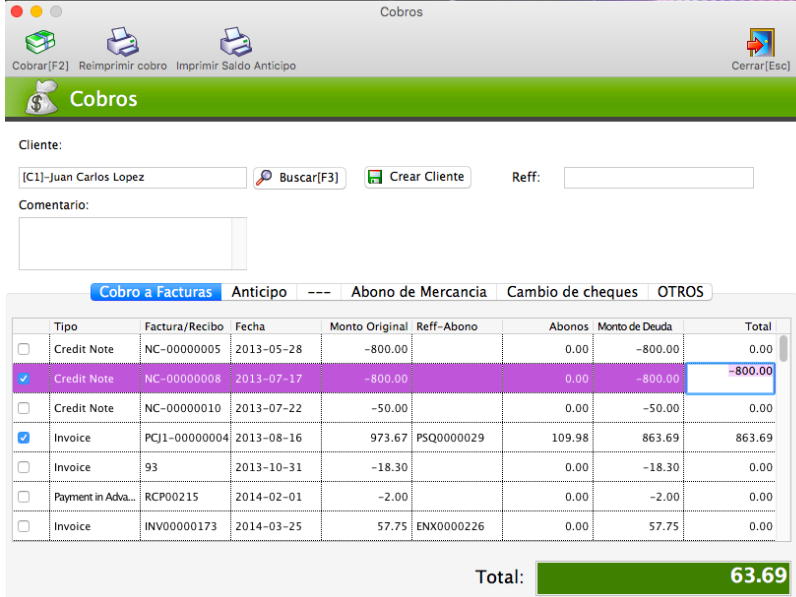Click the comment box's scrollbar track
Viewport: 796px width, 597px height.
[239, 244]
